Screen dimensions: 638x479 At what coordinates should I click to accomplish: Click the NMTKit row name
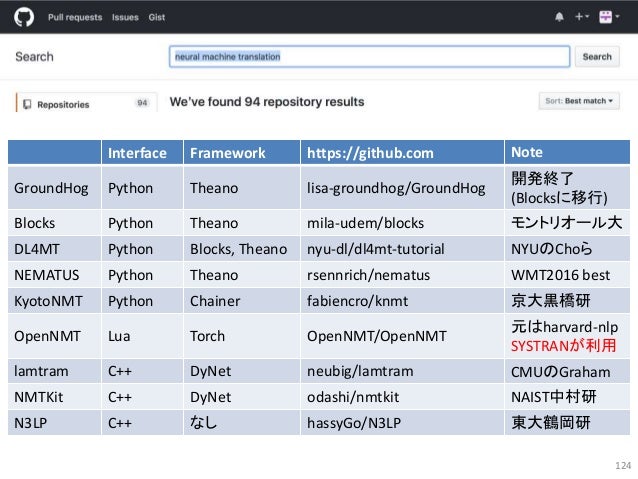click(x=39, y=397)
